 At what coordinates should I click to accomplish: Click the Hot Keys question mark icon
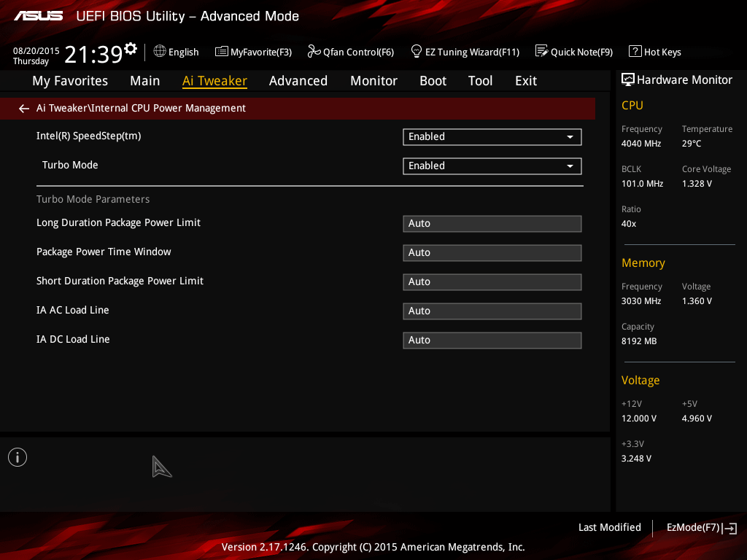coord(635,51)
